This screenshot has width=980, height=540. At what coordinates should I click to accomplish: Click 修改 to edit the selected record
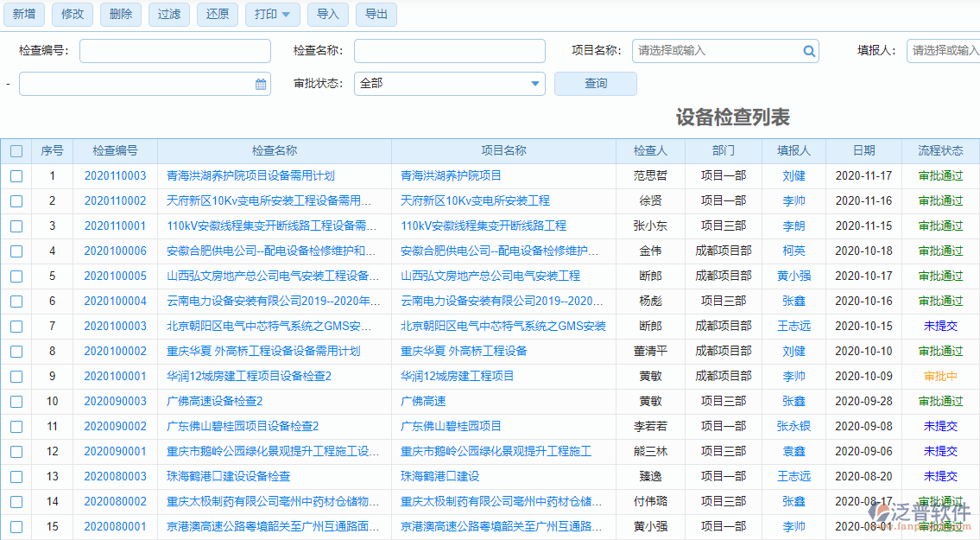click(72, 15)
